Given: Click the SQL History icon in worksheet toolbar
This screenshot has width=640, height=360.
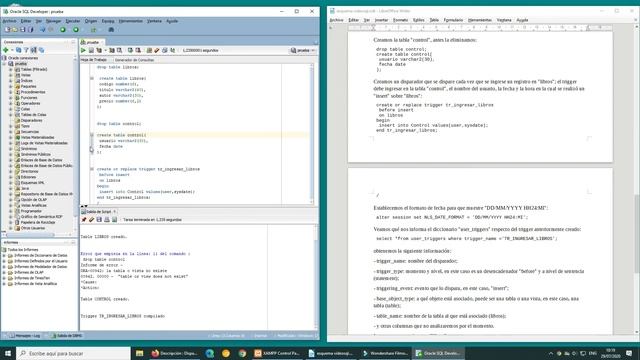Looking at the screenshot, I should 164,50.
